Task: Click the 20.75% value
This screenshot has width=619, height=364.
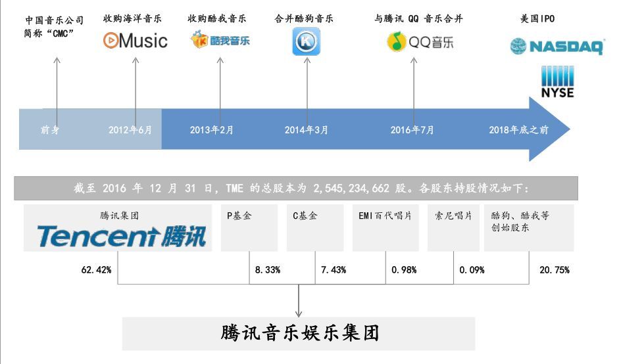Action: pyautogui.click(x=555, y=270)
